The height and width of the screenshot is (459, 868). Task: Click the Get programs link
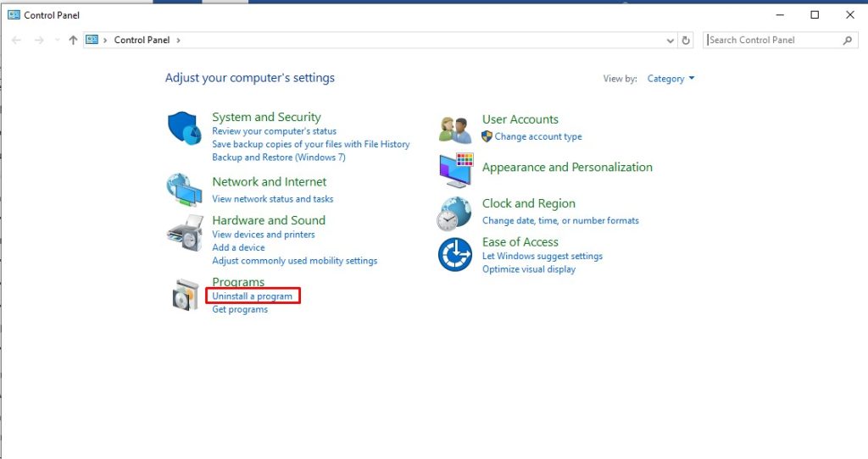pos(240,310)
